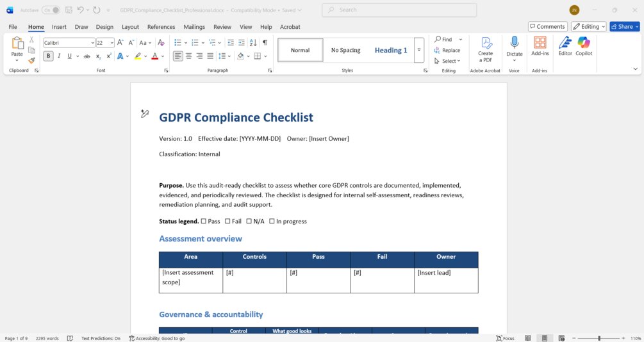Decrease font size with the small A icon
Viewport: 644px width, 342px height.
click(x=131, y=42)
